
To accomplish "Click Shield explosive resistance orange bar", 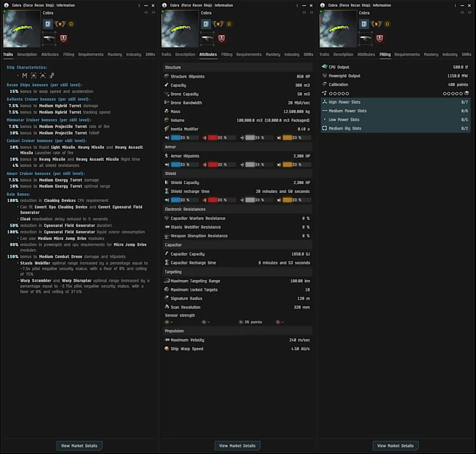I will click(x=297, y=200).
